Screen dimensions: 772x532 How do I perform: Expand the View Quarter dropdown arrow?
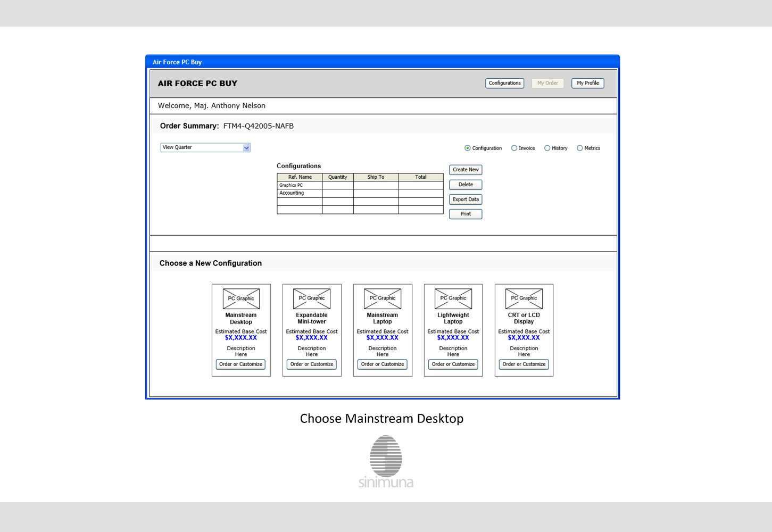[246, 148]
